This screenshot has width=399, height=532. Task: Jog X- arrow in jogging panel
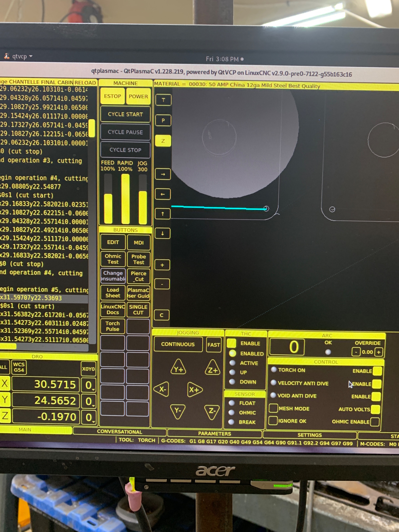[x=161, y=389]
